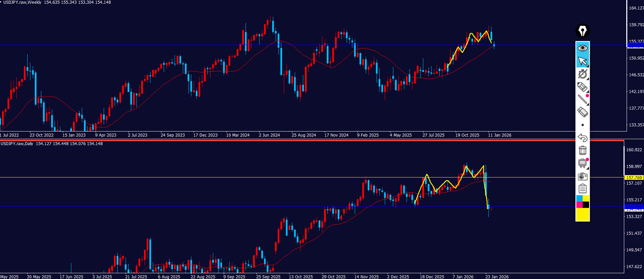Click the crossed-out stopwatch tool
The width and height of the screenshot is (644, 279).
tap(582, 74)
